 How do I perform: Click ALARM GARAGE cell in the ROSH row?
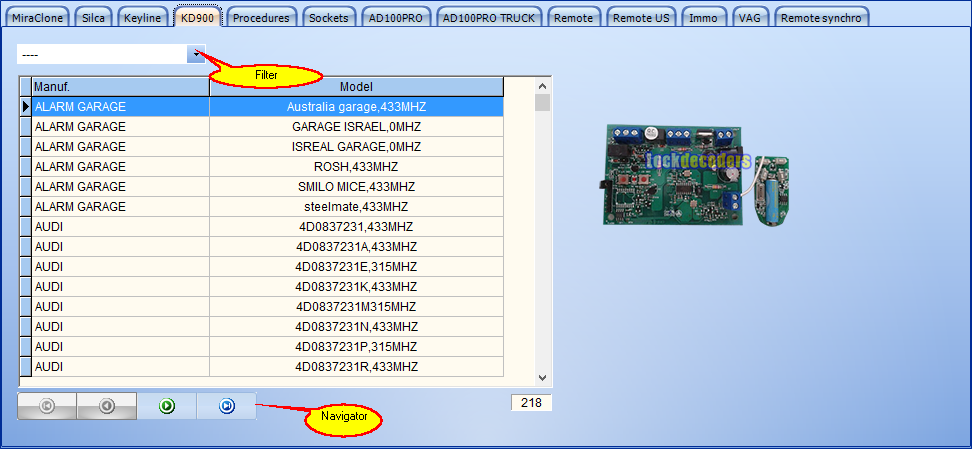coord(120,166)
